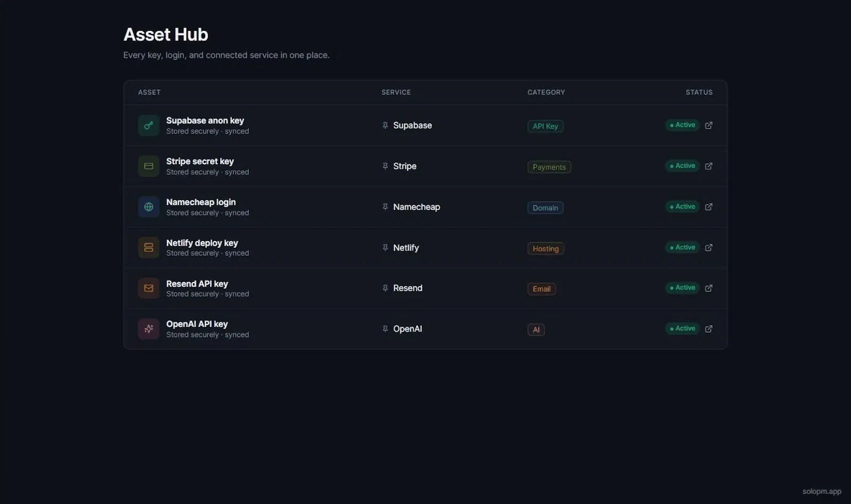
Task: Click the Active status badge for Resend row
Action: click(x=682, y=288)
